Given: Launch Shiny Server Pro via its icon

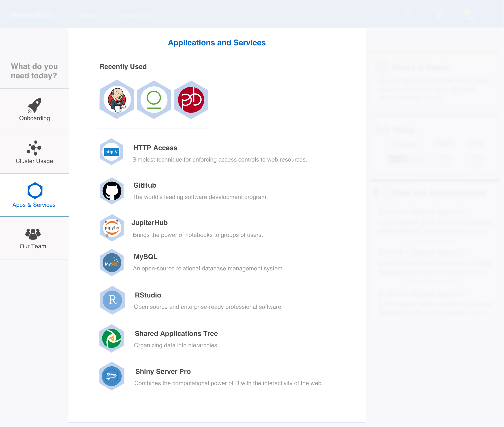Looking at the screenshot, I should tap(111, 376).
